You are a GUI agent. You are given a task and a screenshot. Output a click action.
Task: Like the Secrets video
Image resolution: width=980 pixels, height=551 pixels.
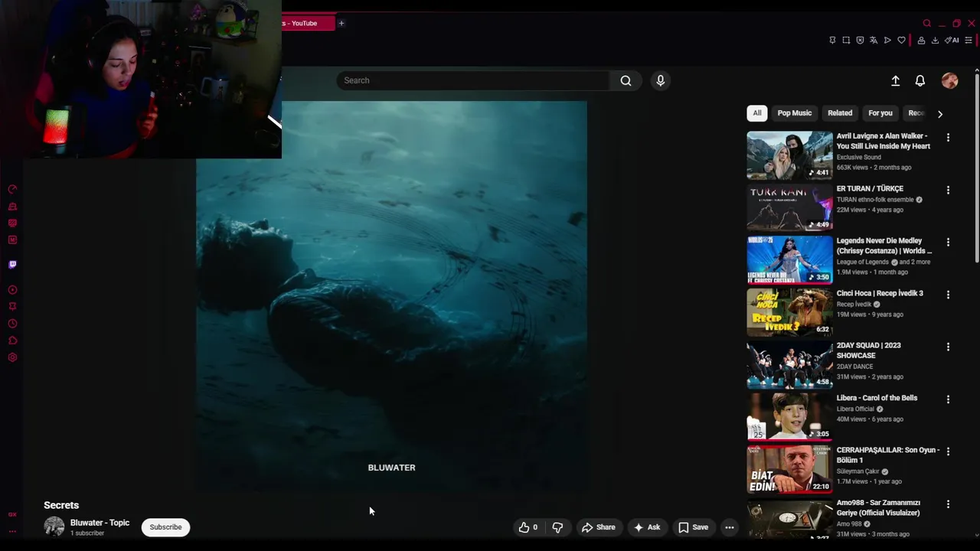(x=528, y=527)
